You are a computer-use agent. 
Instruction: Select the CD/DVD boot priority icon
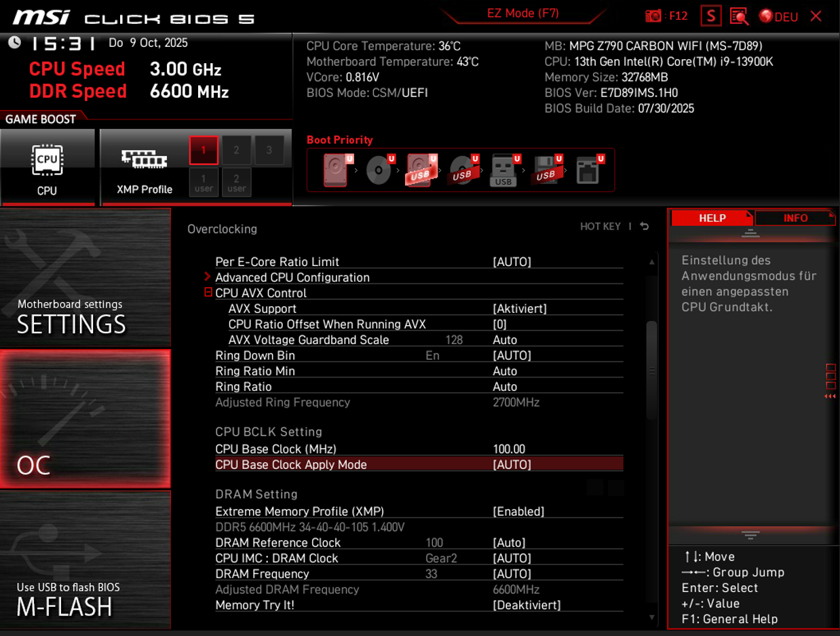pyautogui.click(x=379, y=170)
